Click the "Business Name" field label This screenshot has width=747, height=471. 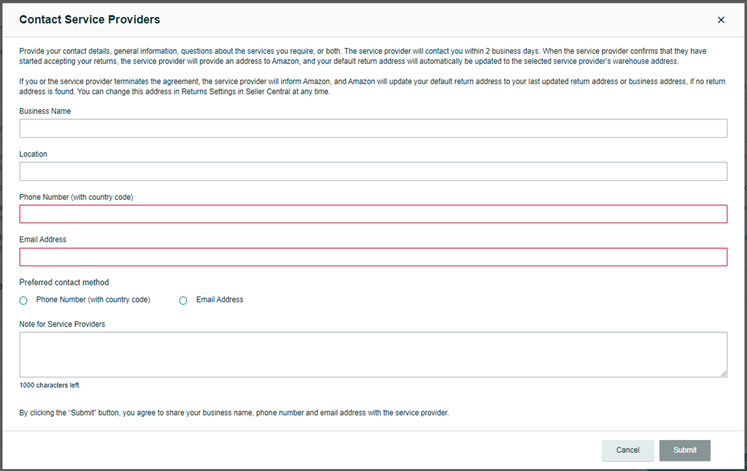[x=45, y=111]
